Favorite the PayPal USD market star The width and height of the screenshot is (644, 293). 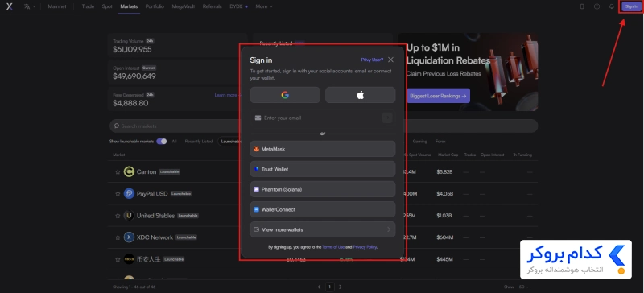click(x=118, y=193)
